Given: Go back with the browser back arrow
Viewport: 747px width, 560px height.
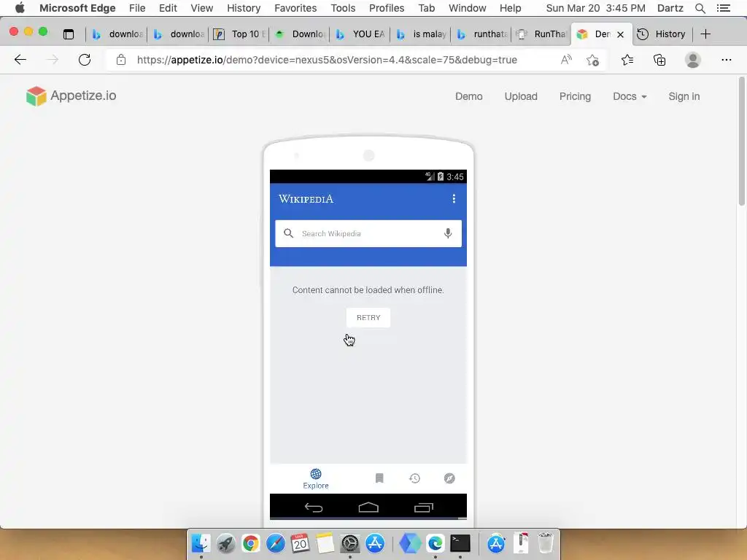Looking at the screenshot, I should (20, 60).
